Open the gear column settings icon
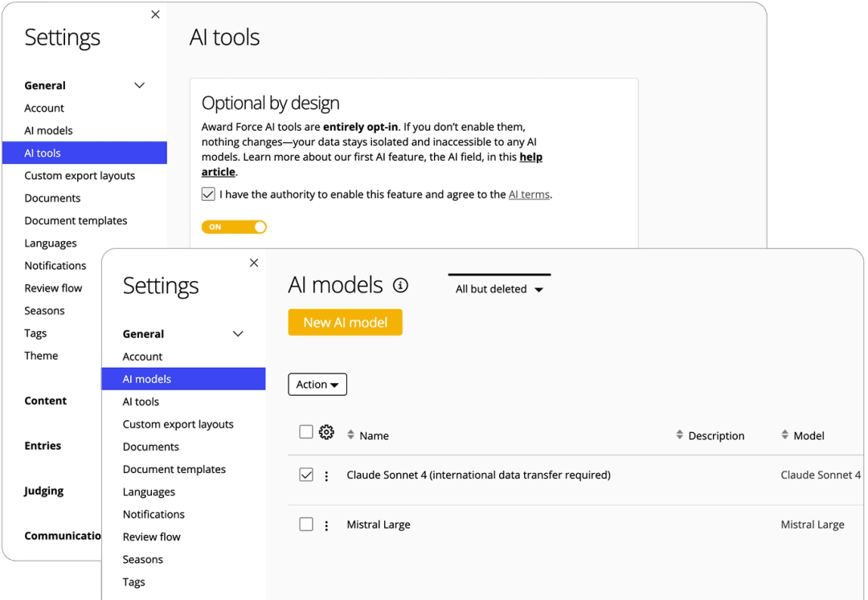 (326, 433)
